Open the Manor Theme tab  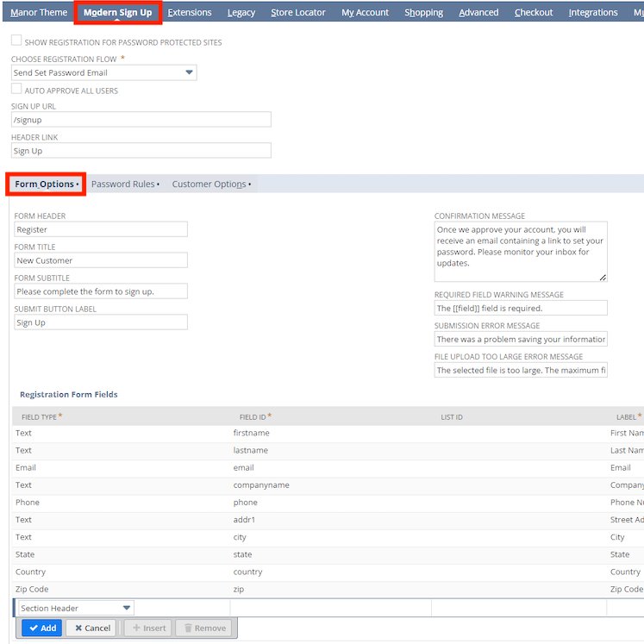(x=39, y=12)
